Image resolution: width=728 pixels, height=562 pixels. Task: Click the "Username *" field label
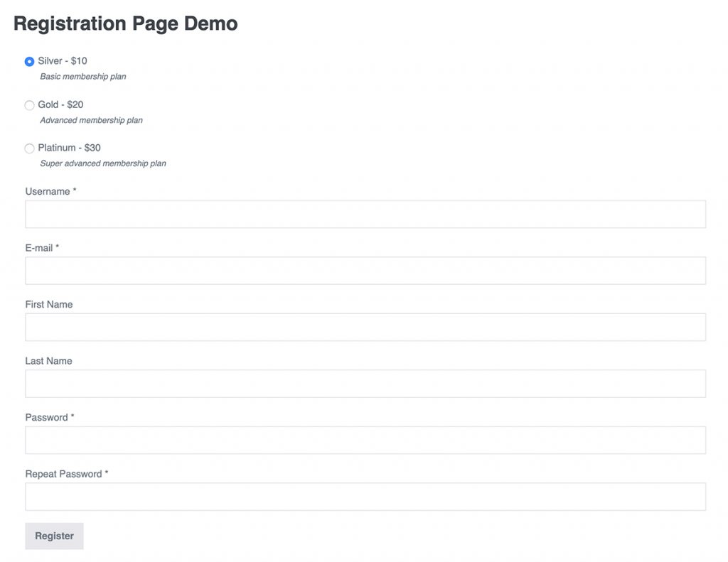50,191
